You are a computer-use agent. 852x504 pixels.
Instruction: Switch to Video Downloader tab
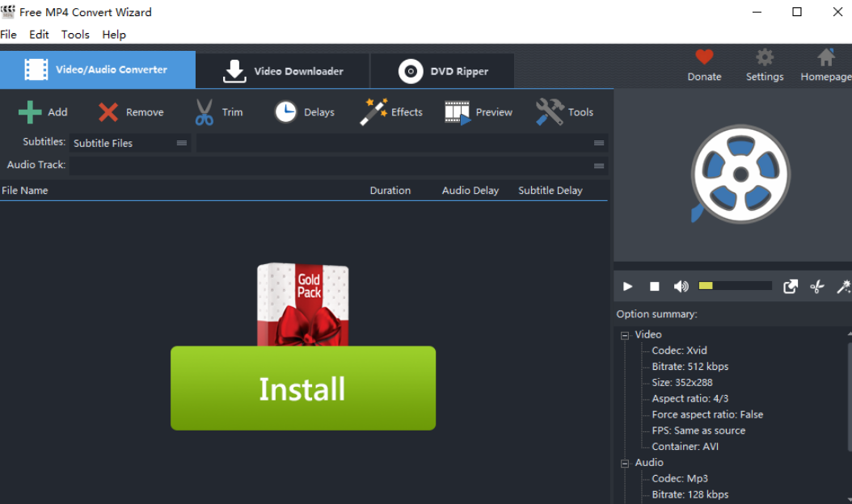click(283, 71)
